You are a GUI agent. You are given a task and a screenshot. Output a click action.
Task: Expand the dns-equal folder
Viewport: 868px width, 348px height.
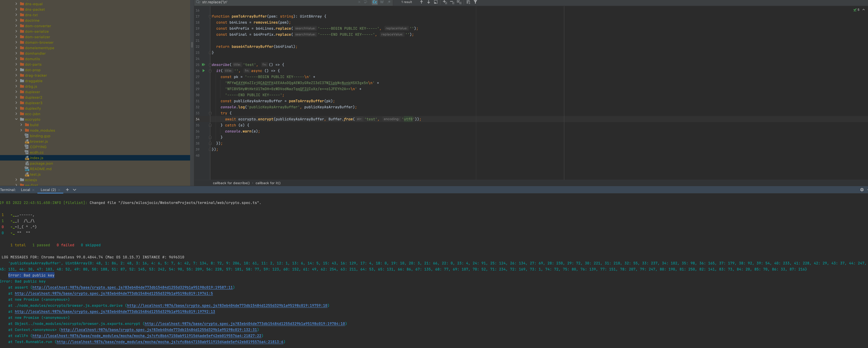(x=16, y=4)
